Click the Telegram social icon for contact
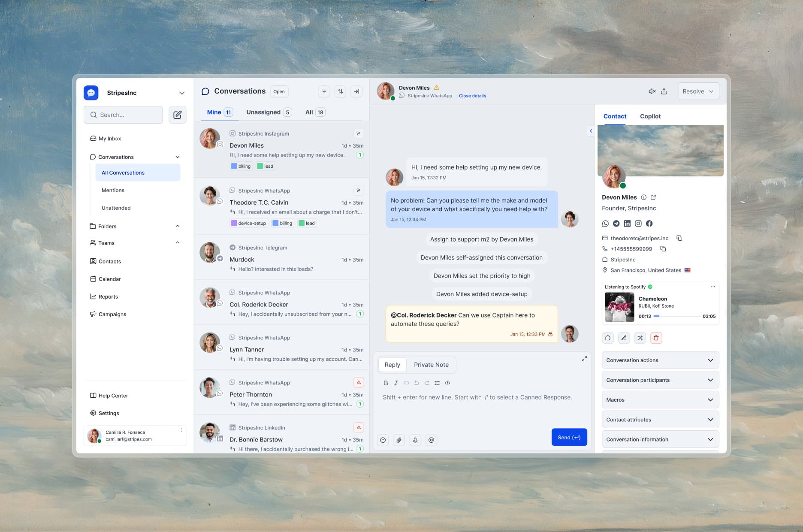The width and height of the screenshot is (803, 532). 616,224
